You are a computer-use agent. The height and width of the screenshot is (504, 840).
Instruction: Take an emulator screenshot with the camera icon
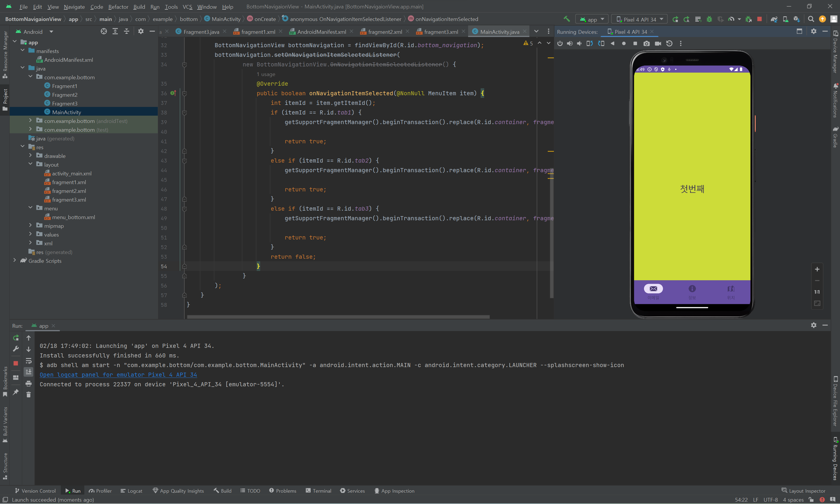[647, 43]
